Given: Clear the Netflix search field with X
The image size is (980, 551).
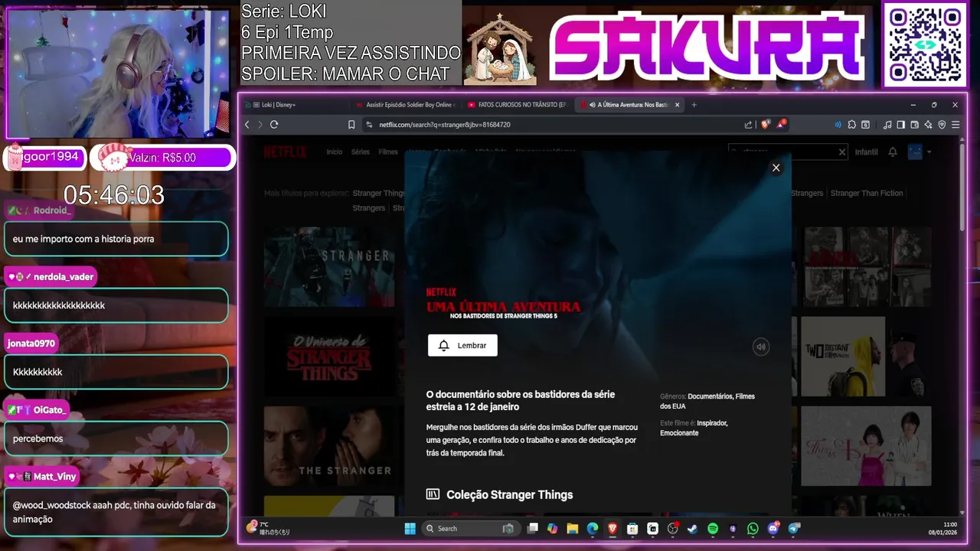Looking at the screenshot, I should [x=842, y=152].
